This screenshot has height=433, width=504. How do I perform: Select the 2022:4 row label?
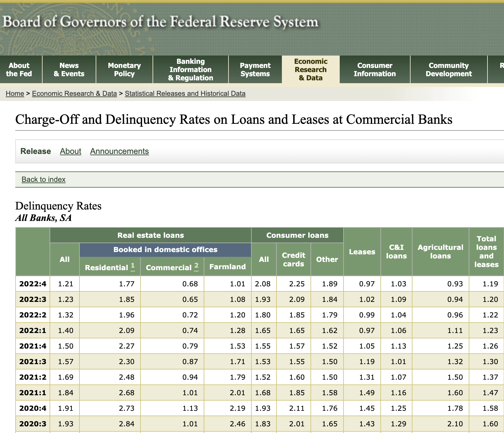(x=33, y=284)
